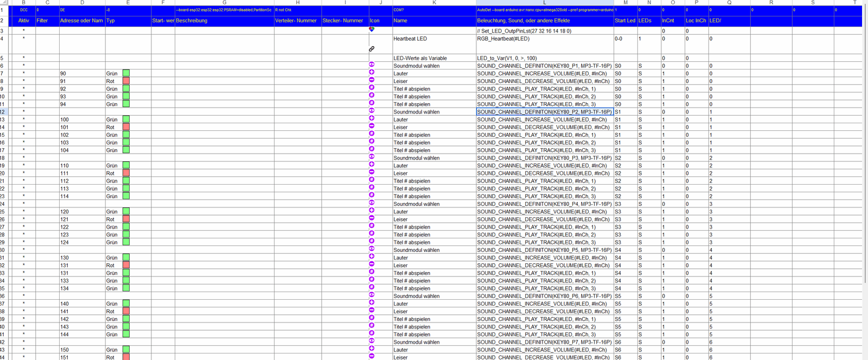Click the chain link icon beside Heartbeat LED
The image size is (868, 360).
point(372,49)
